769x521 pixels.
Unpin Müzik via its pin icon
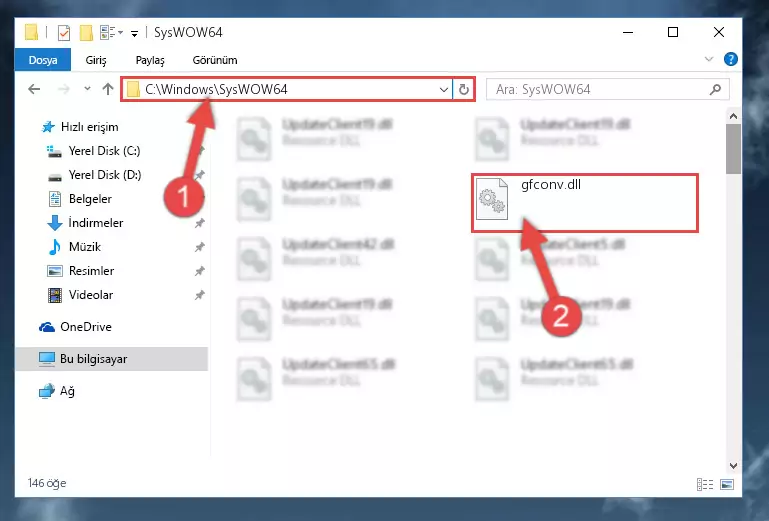coord(200,247)
